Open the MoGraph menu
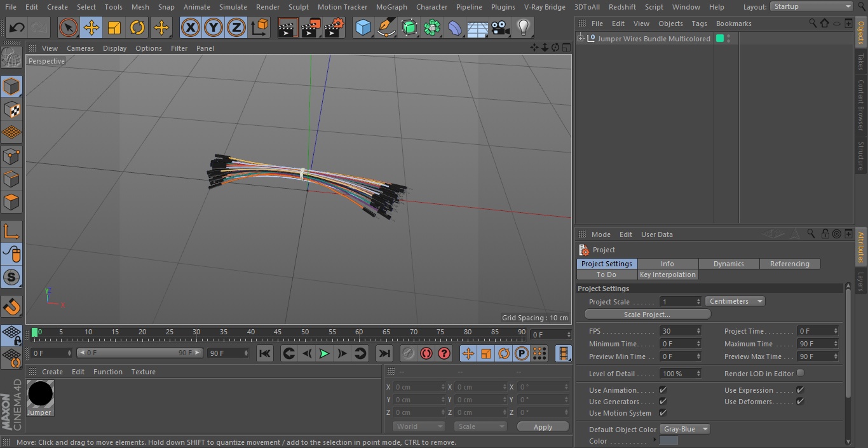The height and width of the screenshot is (448, 868). [391, 7]
